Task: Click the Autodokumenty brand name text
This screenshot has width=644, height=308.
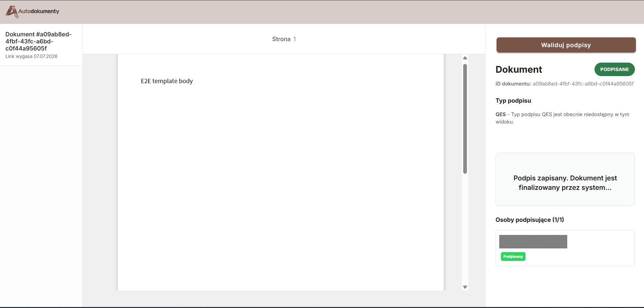Action: click(39, 11)
